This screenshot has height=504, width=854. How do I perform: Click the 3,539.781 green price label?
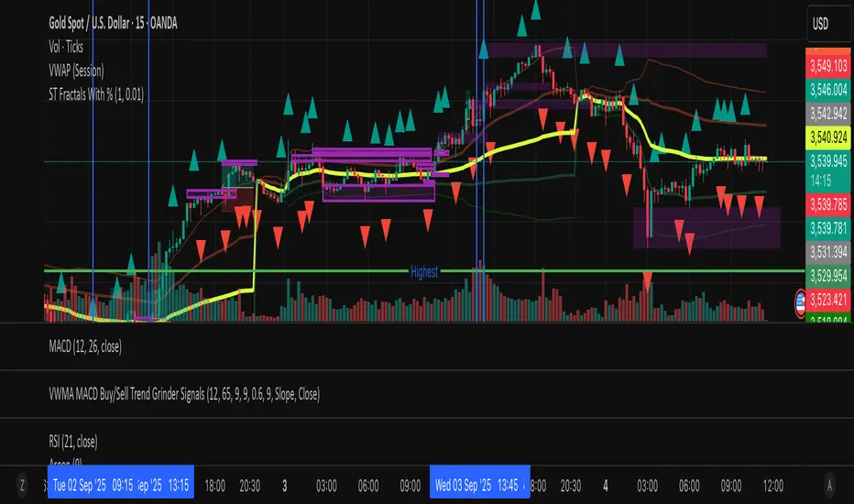pyautogui.click(x=827, y=228)
